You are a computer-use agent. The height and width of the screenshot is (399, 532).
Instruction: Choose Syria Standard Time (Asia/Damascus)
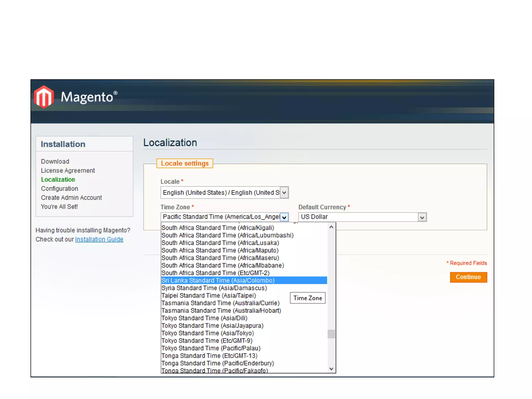click(214, 288)
